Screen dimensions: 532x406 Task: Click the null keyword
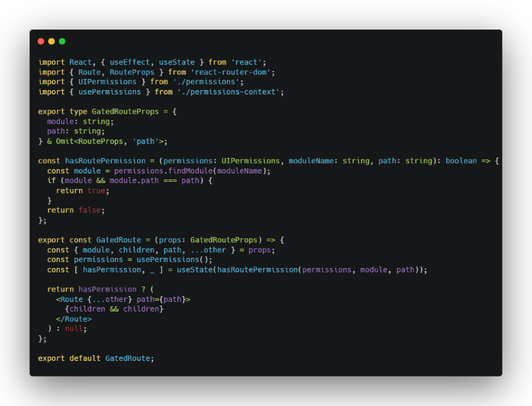pos(74,328)
